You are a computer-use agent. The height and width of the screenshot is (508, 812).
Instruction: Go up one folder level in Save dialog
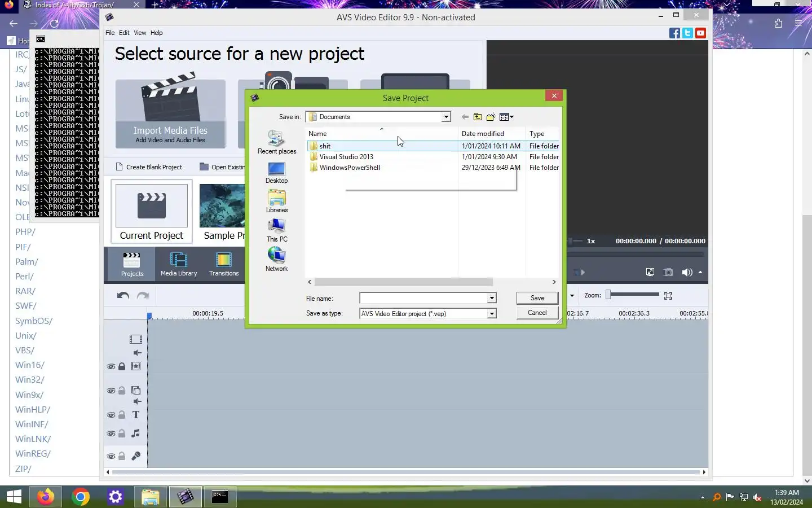(478, 117)
